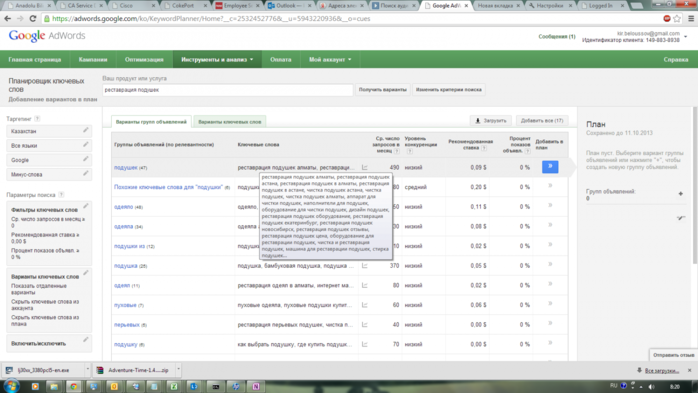The width and height of the screenshot is (698, 393).
Task: Click Отправить отзыв feedback button
Action: pyautogui.click(x=674, y=355)
